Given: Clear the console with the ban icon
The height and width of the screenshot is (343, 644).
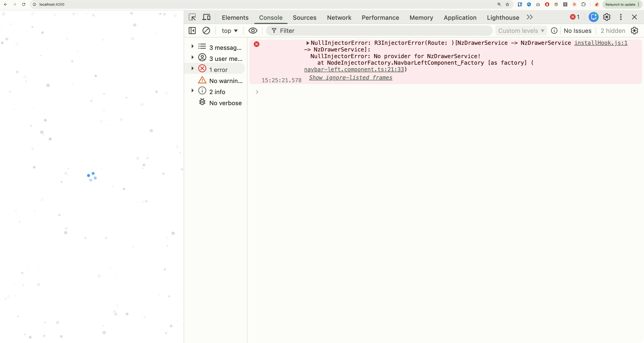Looking at the screenshot, I should (x=206, y=30).
